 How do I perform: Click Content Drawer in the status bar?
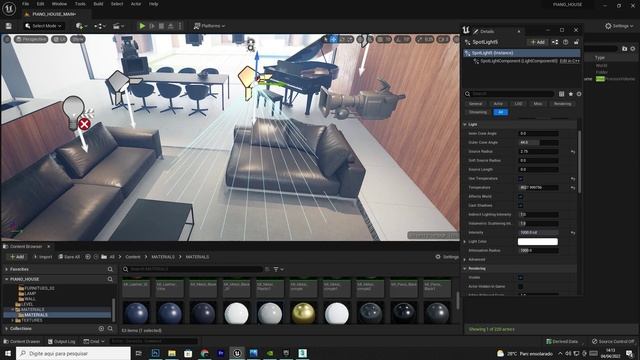coord(22,341)
